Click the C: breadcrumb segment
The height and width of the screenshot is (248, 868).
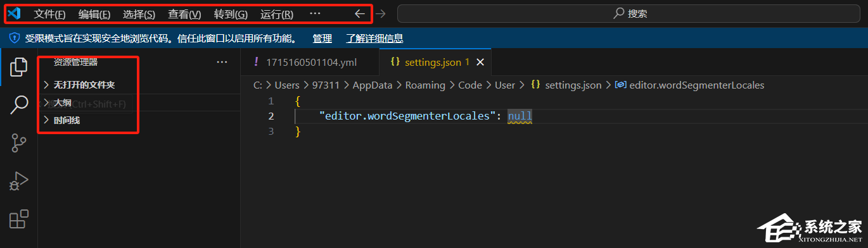257,85
